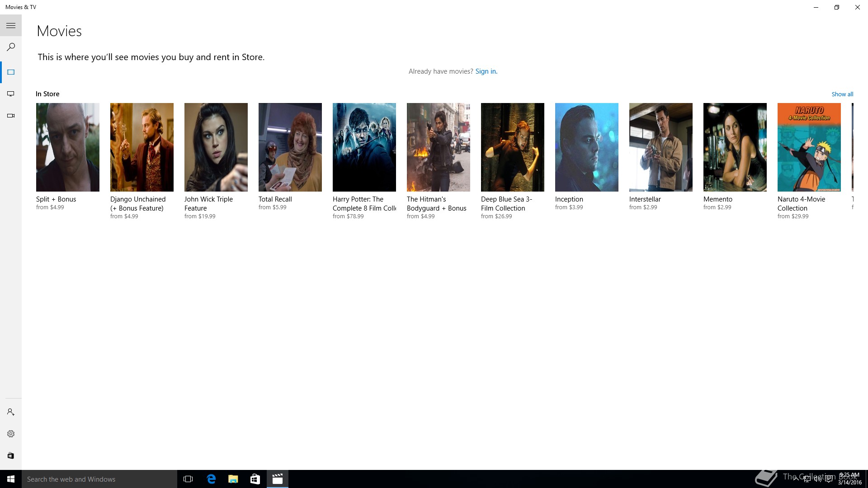The width and height of the screenshot is (868, 488).
Task: Click the Windows Start button
Action: [11, 479]
